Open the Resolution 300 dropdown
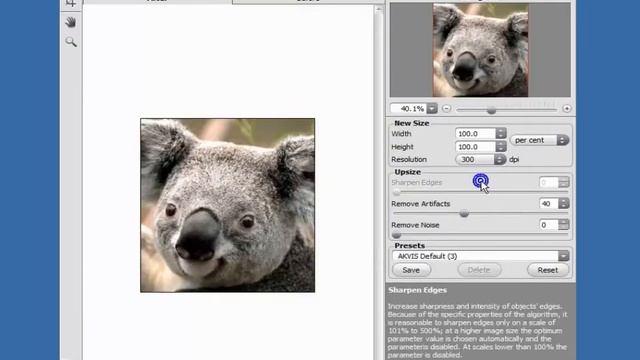Viewport: 640px width, 360px height. point(481,160)
